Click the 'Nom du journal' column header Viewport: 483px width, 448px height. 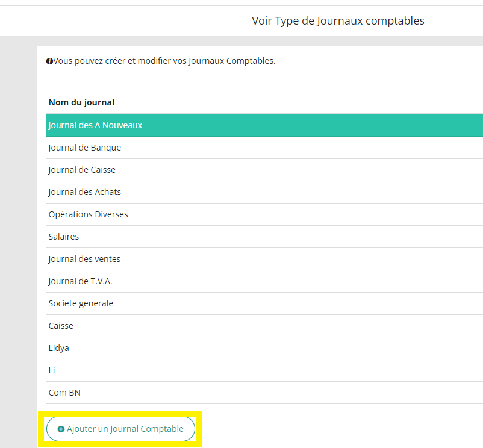coord(81,102)
